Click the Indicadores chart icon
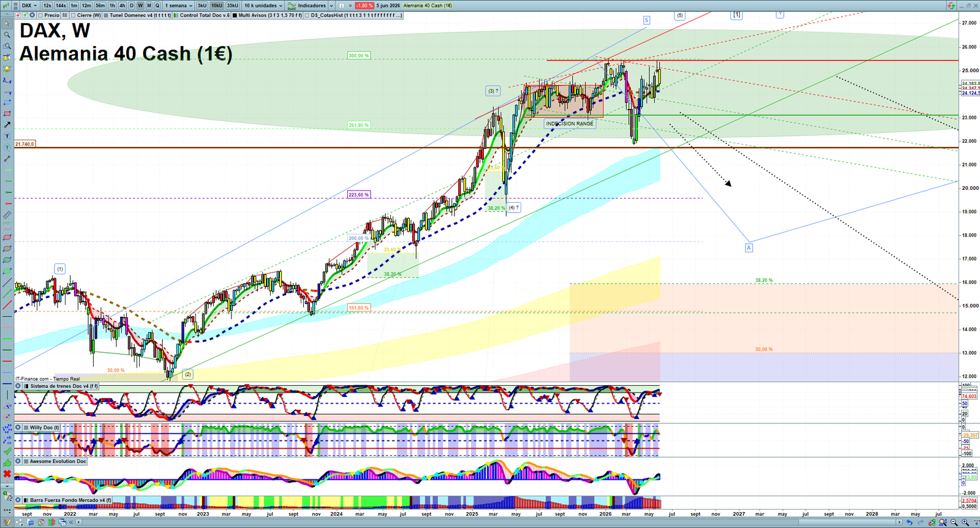 coord(292,6)
